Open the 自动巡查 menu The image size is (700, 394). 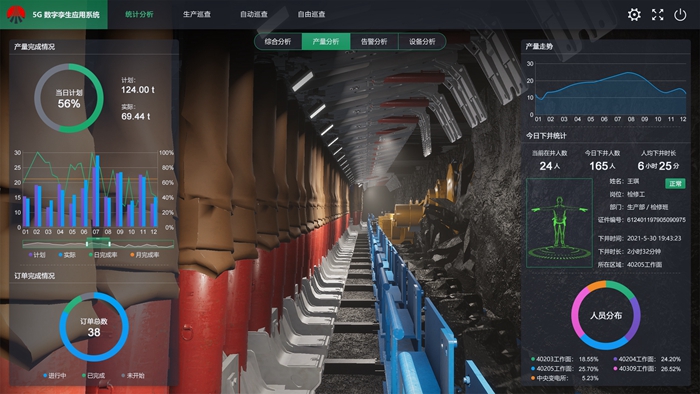(254, 14)
